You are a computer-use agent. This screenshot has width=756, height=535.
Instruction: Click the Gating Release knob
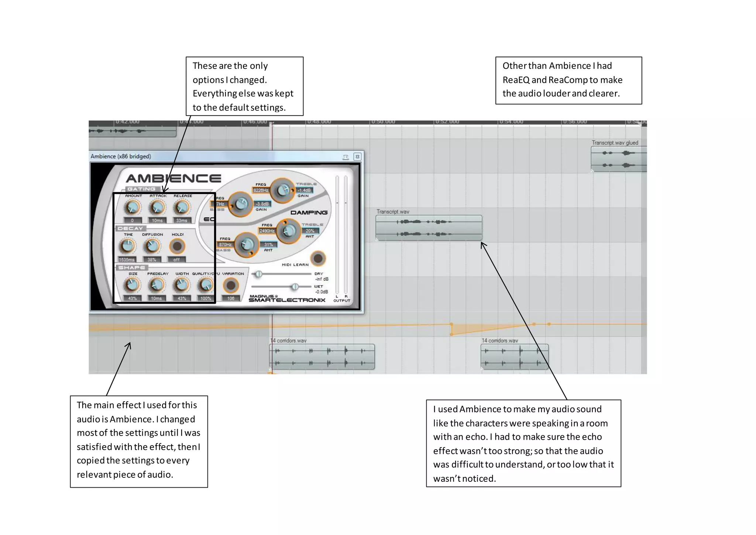click(182, 208)
